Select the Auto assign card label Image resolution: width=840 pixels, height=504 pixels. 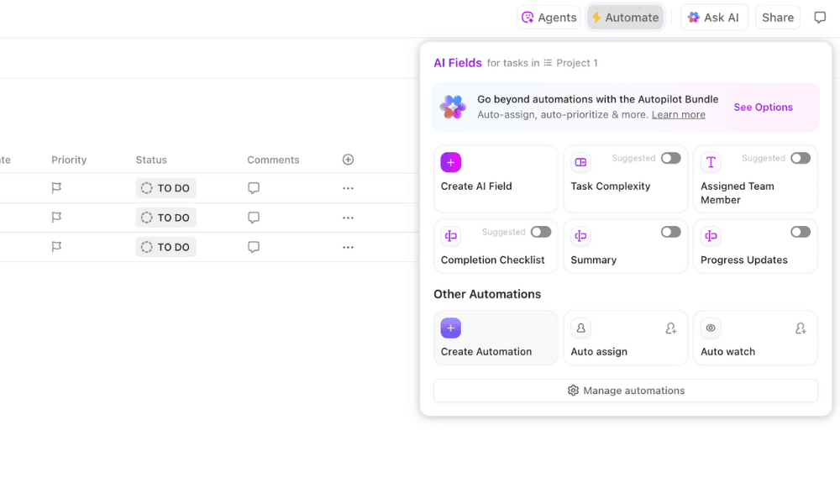click(598, 352)
